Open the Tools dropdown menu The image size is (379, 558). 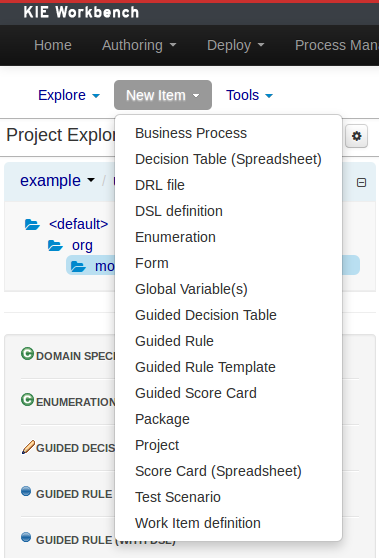249,95
